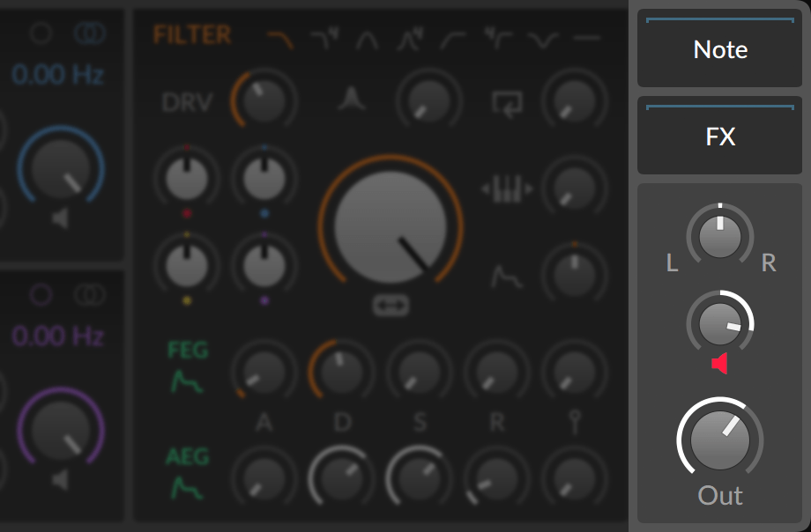
Task: Click the AEG sustain knob
Action: pos(420,477)
